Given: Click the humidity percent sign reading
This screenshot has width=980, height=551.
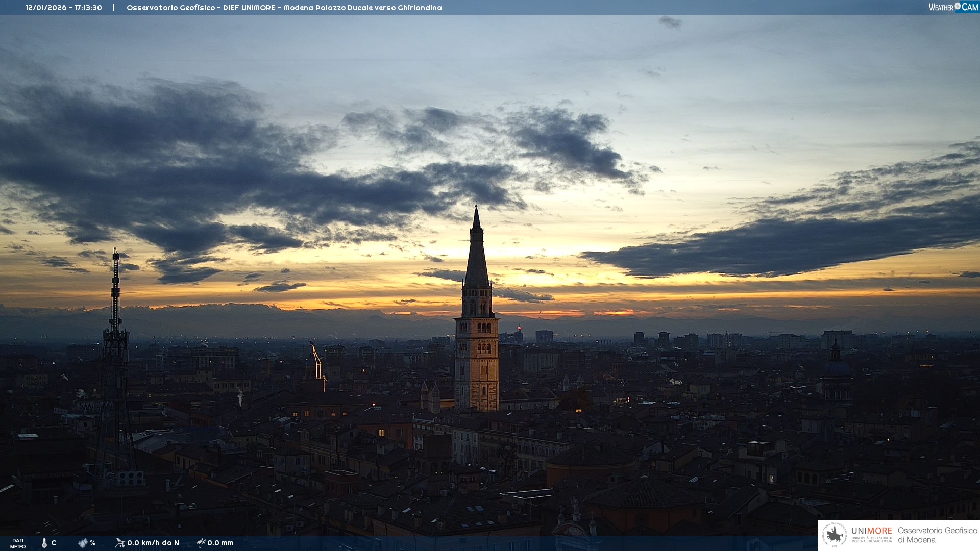Looking at the screenshot, I should 92,543.
